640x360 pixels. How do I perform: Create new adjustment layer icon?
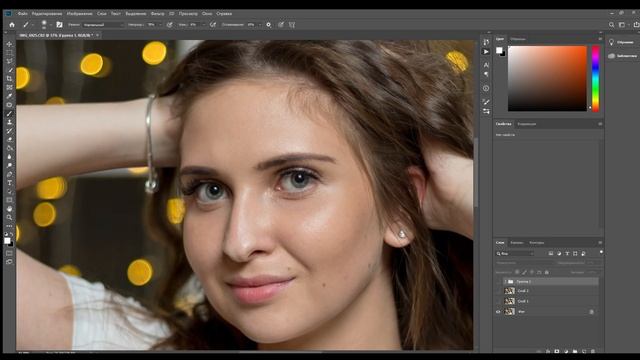(x=566, y=351)
